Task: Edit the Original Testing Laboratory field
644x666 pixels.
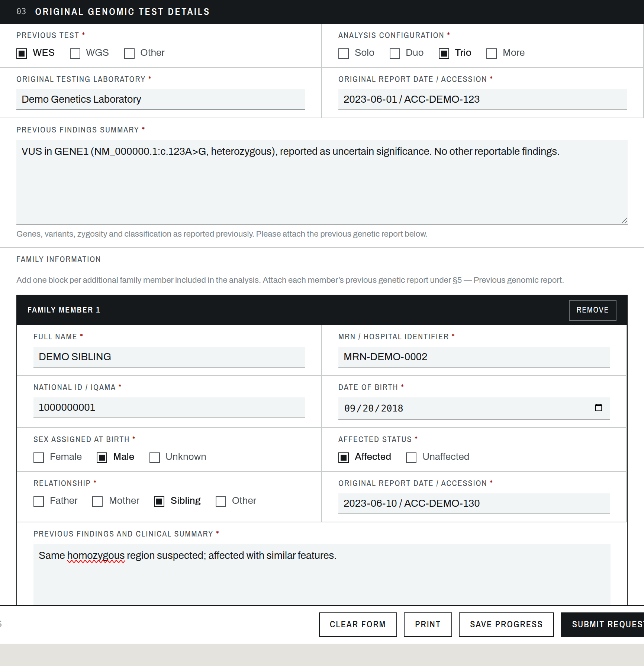Action: [x=161, y=99]
